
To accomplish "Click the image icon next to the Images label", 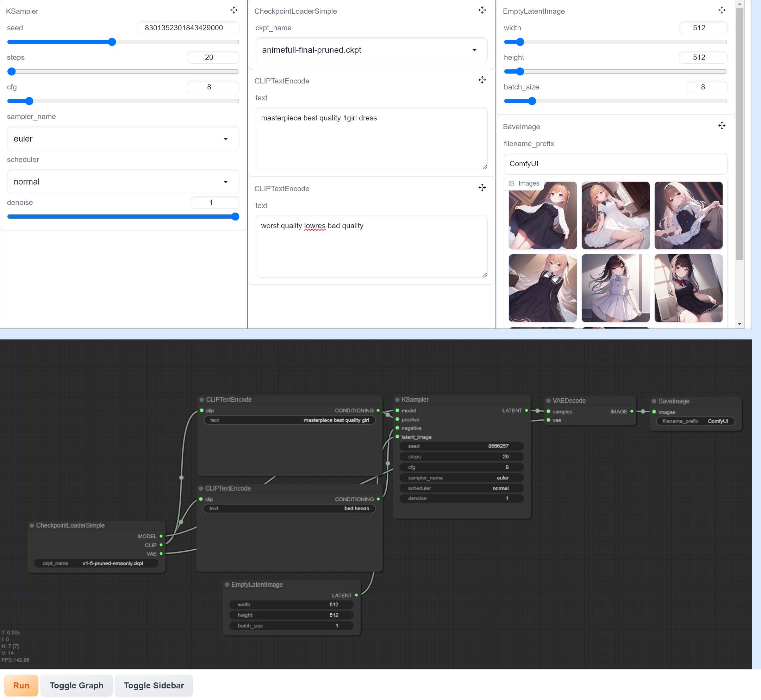I will pyautogui.click(x=512, y=183).
